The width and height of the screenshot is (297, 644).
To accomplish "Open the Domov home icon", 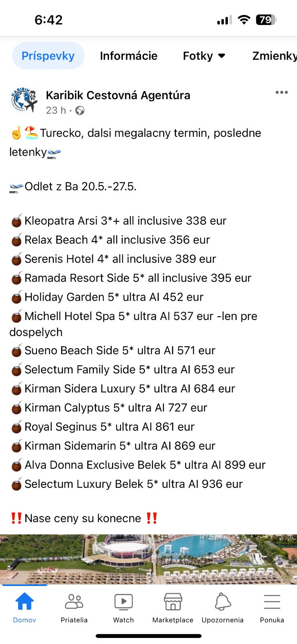I will pos(25,602).
